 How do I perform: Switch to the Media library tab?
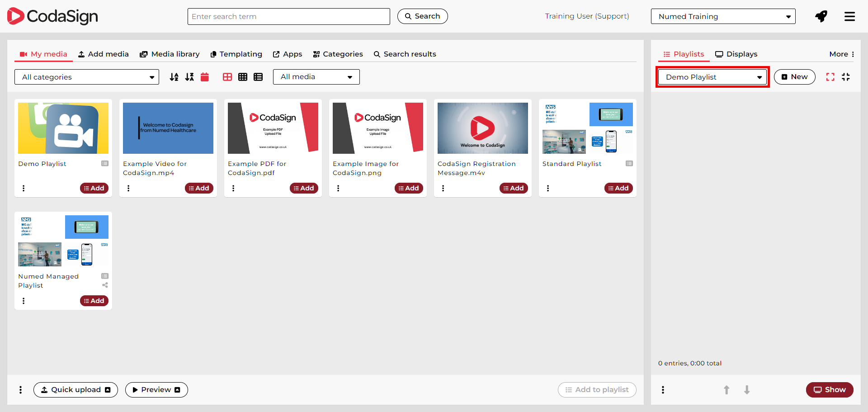[170, 54]
